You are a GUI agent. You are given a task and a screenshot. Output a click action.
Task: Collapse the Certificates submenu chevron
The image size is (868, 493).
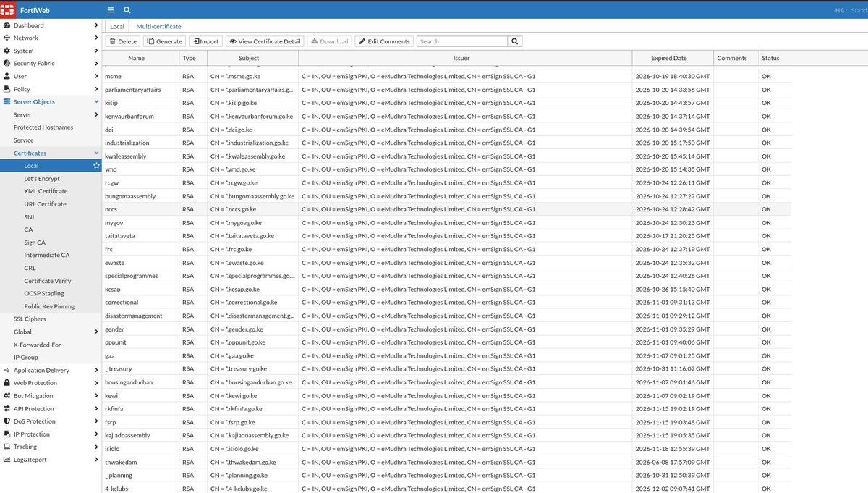(96, 153)
